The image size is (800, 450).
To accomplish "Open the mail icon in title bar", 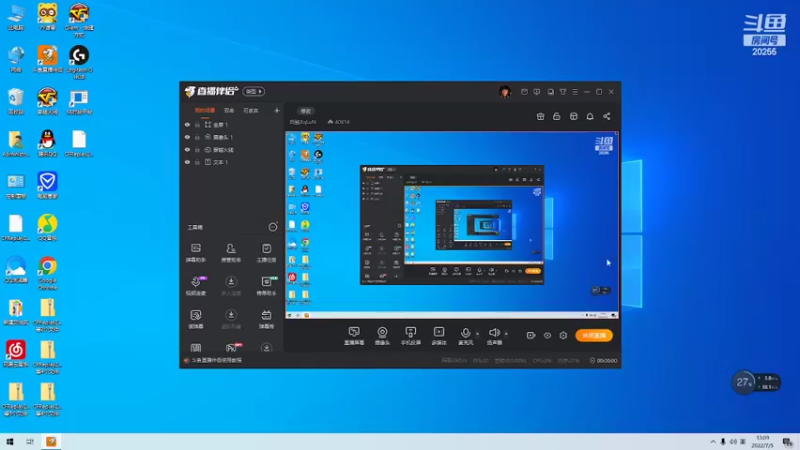I will click(524, 92).
